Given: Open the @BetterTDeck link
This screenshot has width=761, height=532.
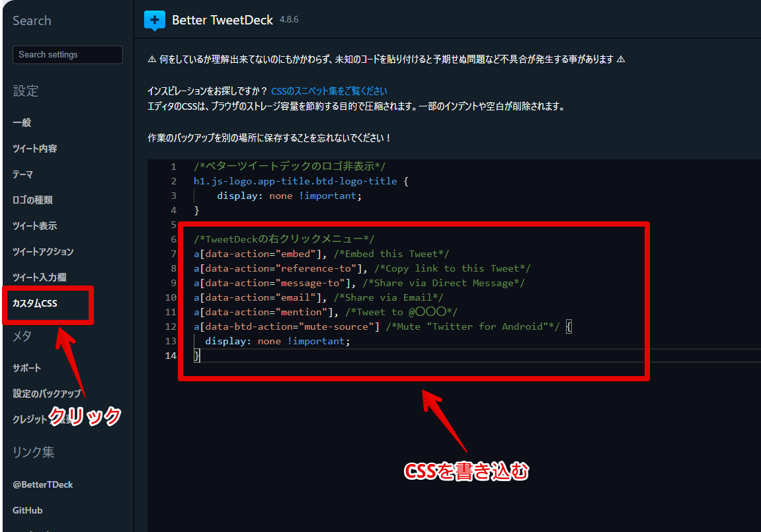Looking at the screenshot, I should (43, 484).
